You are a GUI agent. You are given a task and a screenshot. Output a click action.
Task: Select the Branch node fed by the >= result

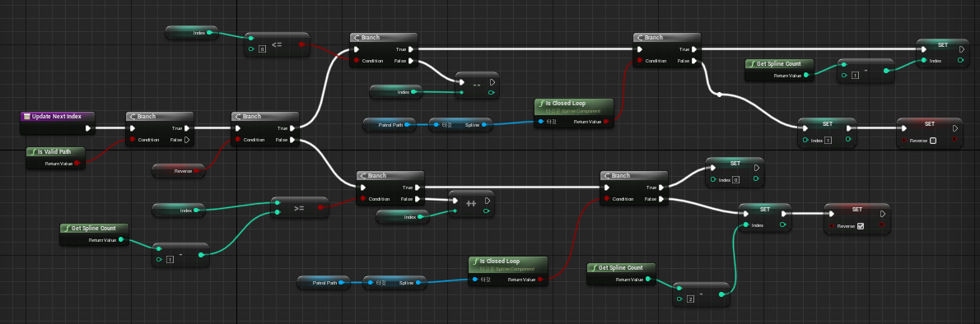[x=390, y=187]
